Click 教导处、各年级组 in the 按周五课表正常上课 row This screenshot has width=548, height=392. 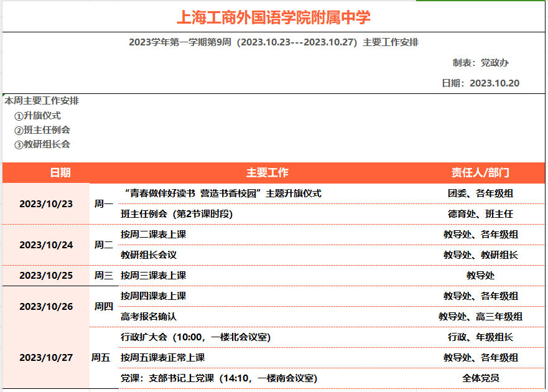480,358
